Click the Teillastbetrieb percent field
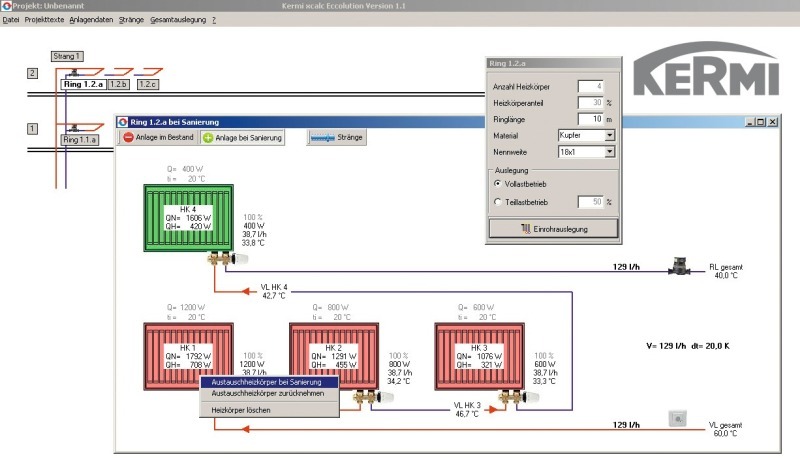This screenshot has height=463, width=800. tap(591, 202)
